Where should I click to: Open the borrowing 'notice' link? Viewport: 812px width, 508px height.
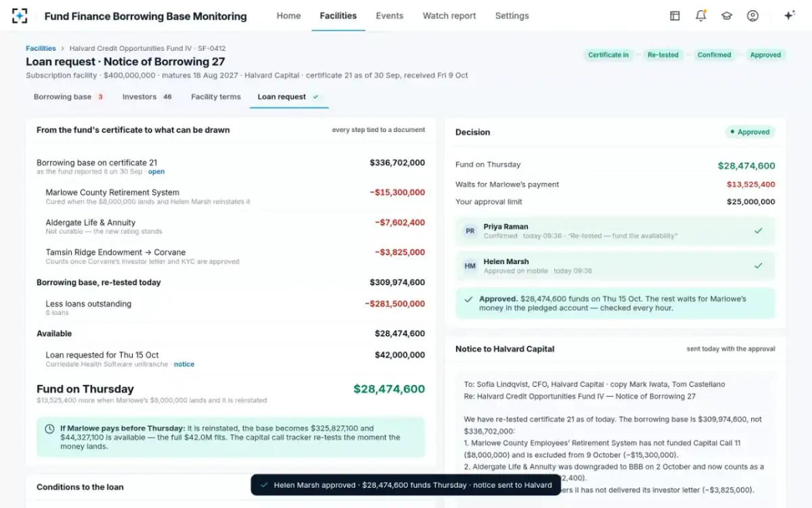tap(184, 364)
